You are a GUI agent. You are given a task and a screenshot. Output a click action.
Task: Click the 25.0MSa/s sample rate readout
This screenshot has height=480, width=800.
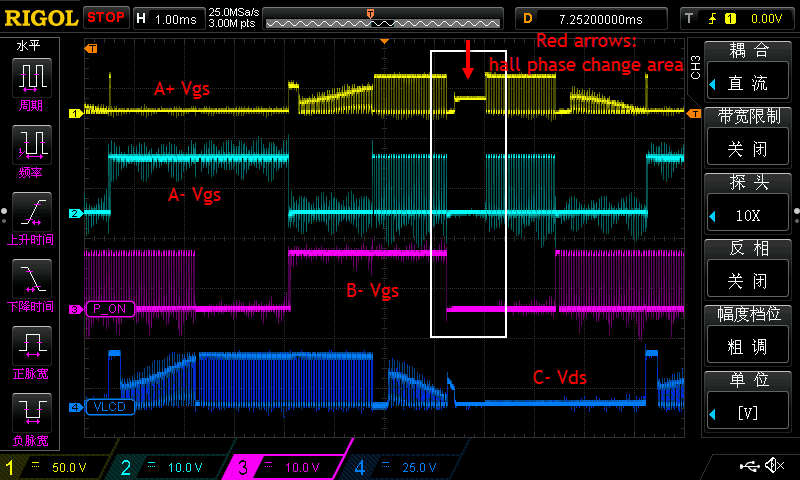(234, 12)
